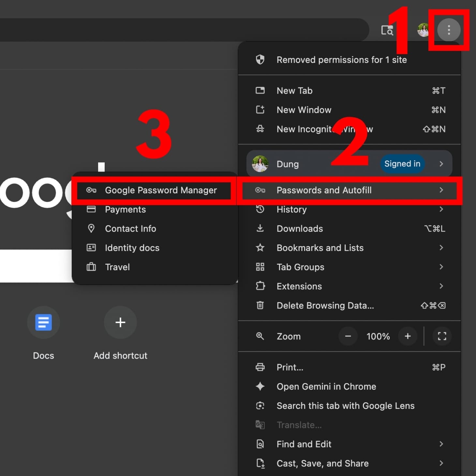Expand the Passwords and Autofill chevron
476x476 pixels.
click(441, 190)
